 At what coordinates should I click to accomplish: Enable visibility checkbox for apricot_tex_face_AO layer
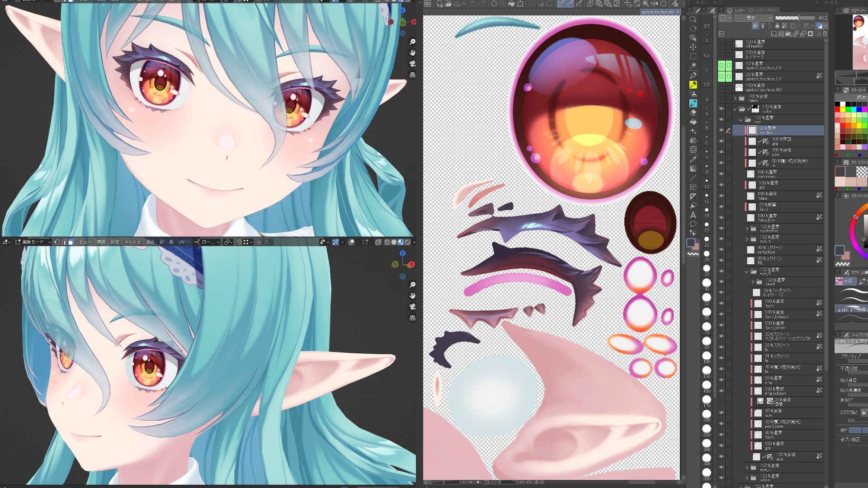[722, 87]
